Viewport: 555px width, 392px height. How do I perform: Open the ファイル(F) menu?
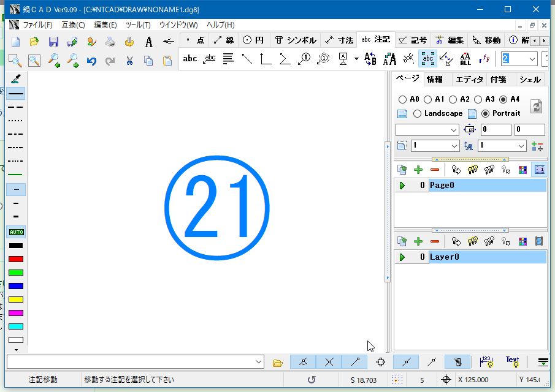[37, 25]
